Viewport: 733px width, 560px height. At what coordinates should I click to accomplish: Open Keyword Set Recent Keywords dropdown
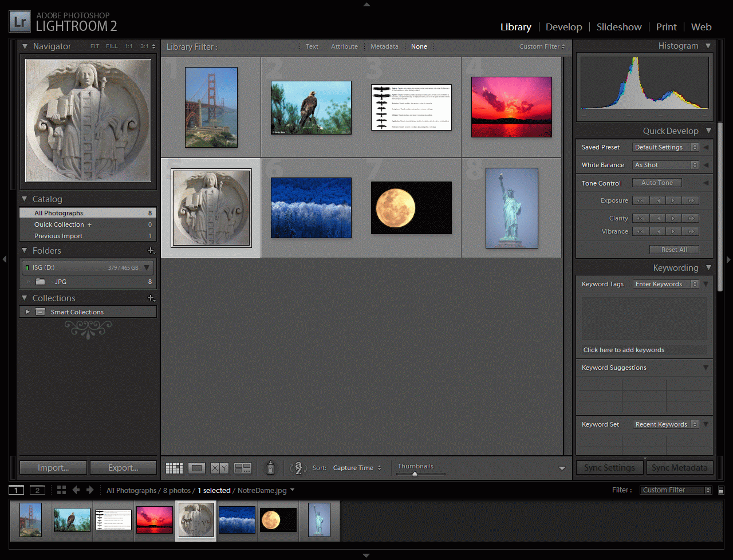tap(666, 424)
